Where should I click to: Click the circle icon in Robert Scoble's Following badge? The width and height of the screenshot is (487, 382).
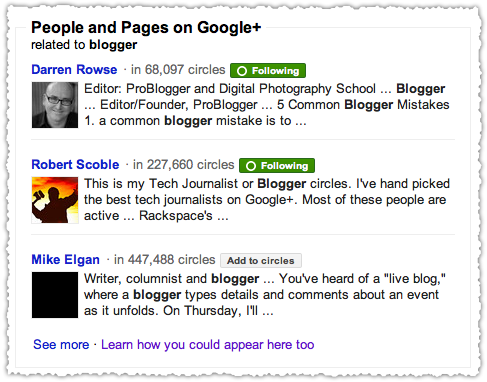(x=251, y=166)
